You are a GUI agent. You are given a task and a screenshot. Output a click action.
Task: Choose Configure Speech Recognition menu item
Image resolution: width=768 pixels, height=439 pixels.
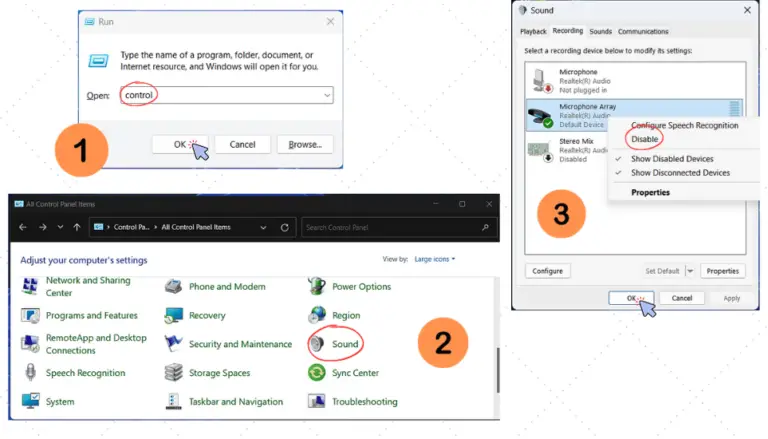(684, 125)
